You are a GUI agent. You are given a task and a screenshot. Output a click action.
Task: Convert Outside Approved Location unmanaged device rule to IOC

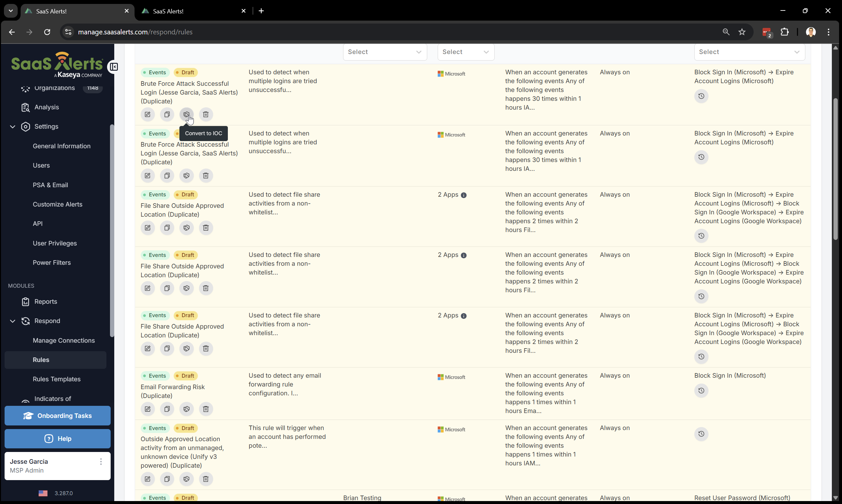click(186, 479)
